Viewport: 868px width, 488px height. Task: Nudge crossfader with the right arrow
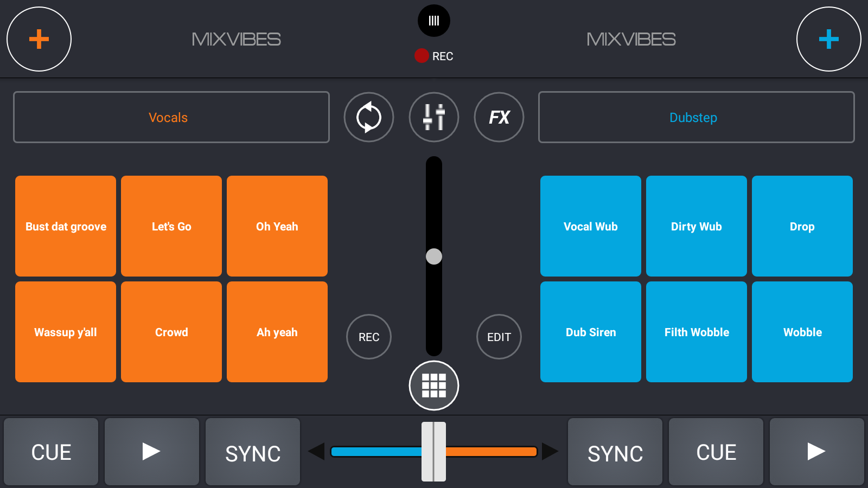point(550,451)
